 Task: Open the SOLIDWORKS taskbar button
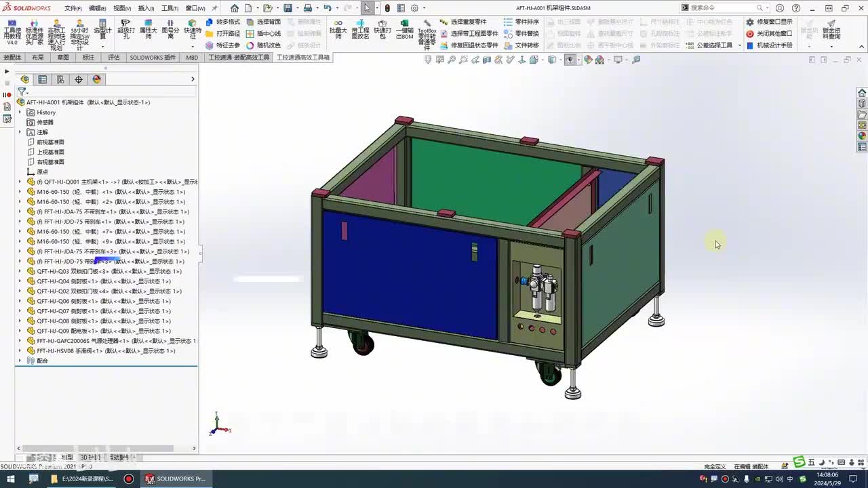point(175,479)
